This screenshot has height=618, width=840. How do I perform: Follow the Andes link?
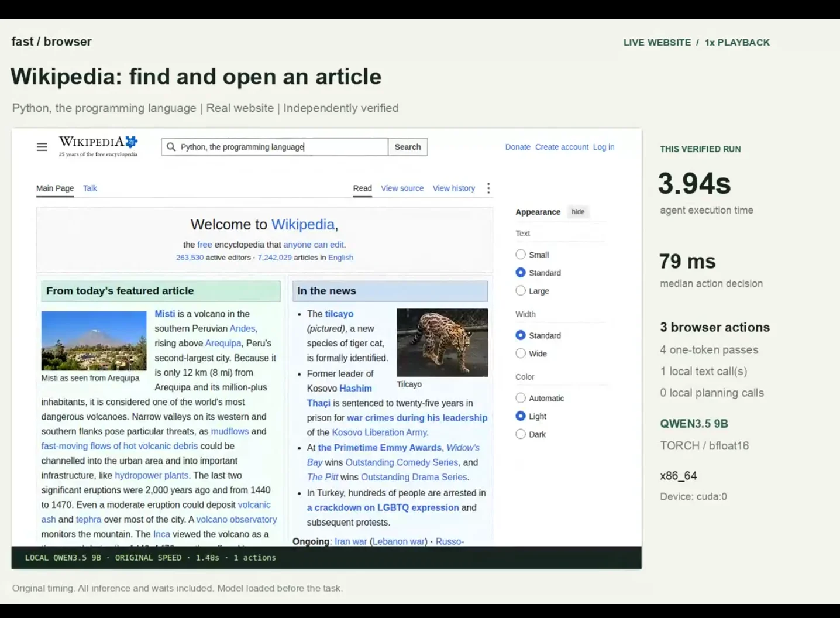(x=242, y=328)
